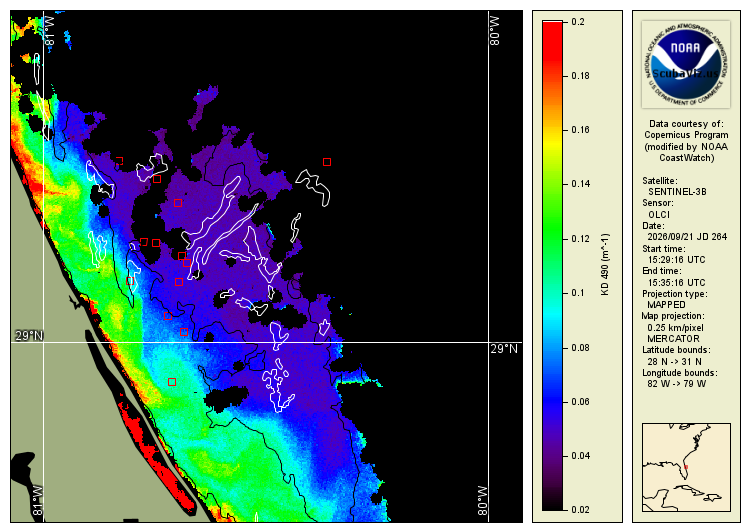Click the 80°W label at map top

coord(495,31)
